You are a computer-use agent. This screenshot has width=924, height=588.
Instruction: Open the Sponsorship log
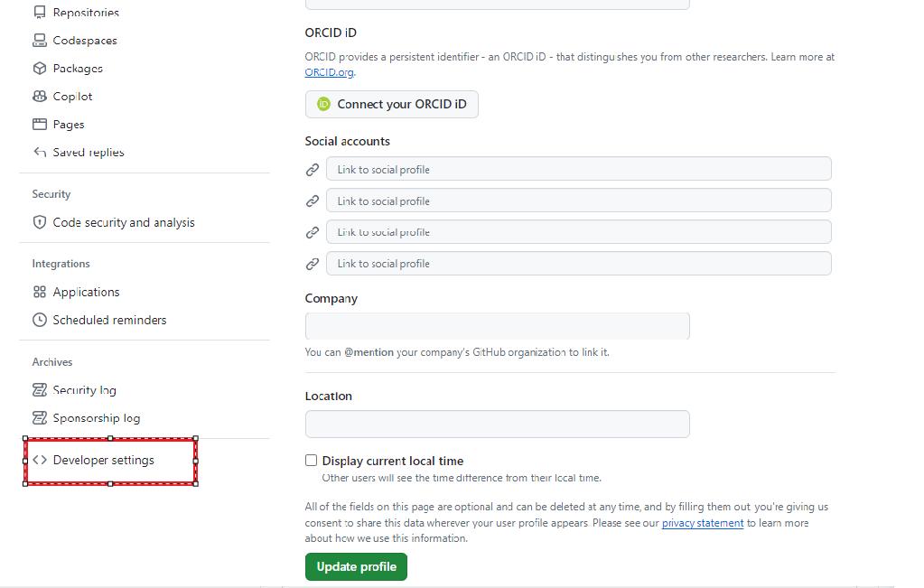(x=95, y=417)
